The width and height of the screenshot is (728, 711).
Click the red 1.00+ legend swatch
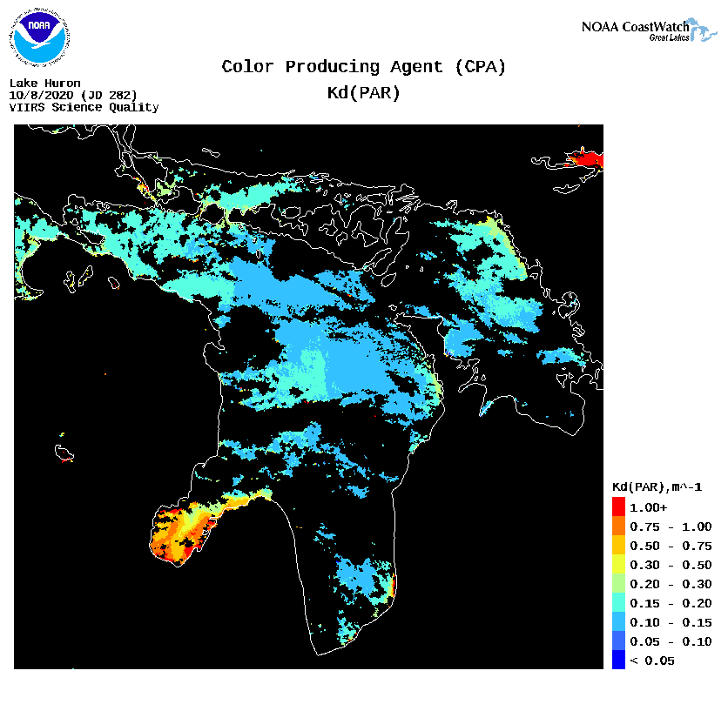tap(618, 506)
